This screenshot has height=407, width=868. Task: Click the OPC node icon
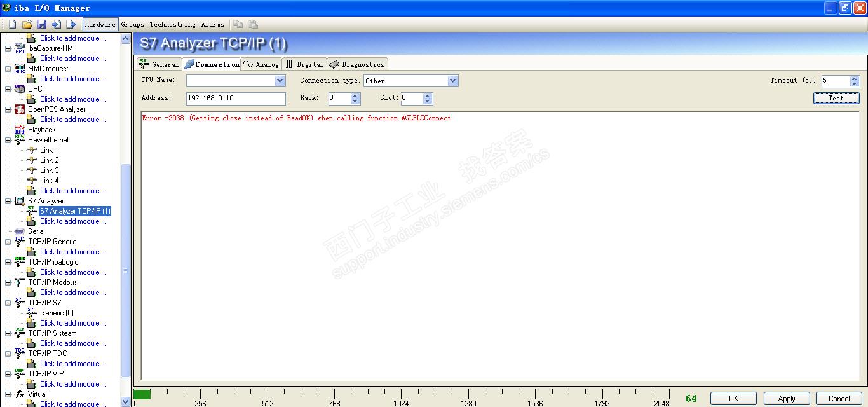(20, 89)
